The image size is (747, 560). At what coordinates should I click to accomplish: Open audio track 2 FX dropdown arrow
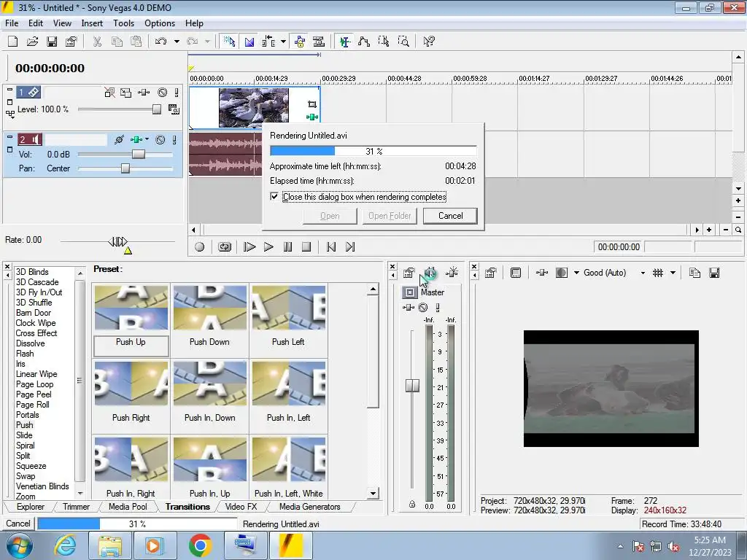(147, 139)
